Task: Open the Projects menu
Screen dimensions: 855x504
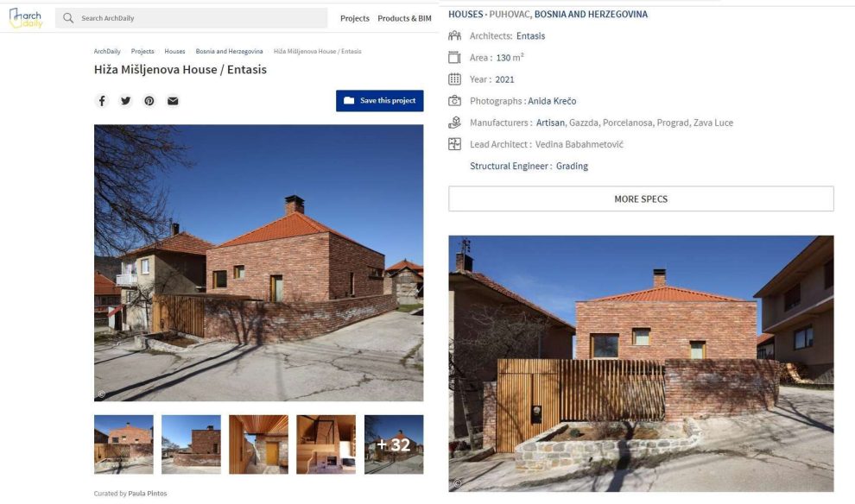Action: click(x=354, y=18)
